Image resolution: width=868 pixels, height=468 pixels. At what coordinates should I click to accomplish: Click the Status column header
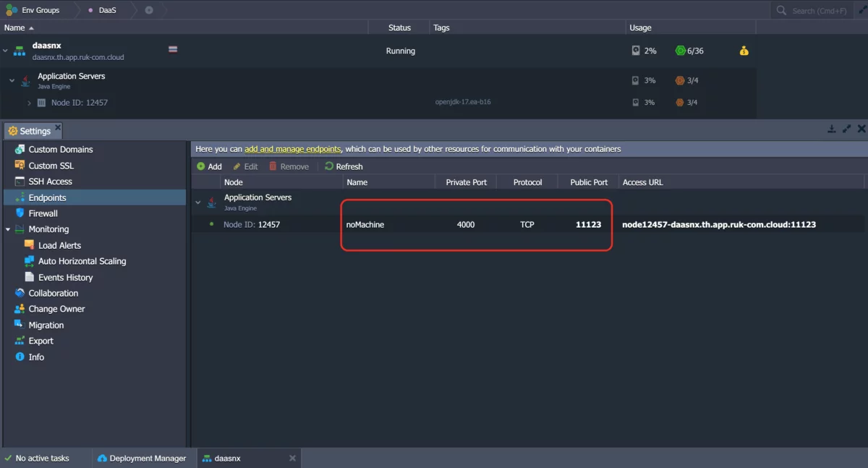399,27
